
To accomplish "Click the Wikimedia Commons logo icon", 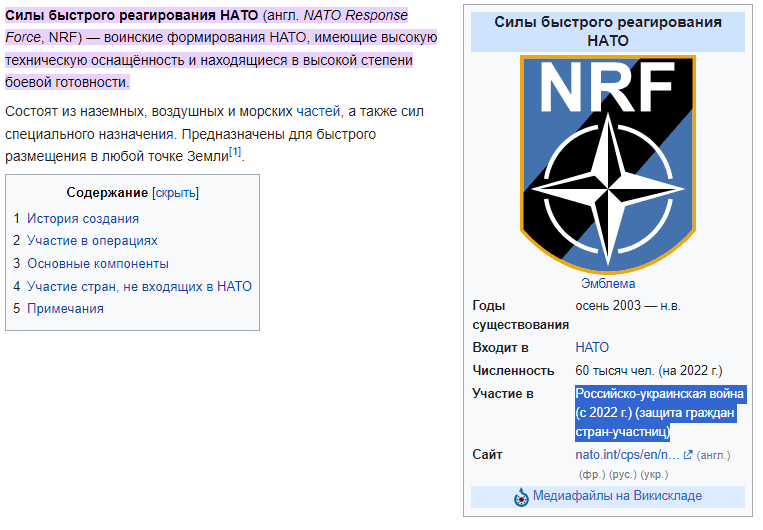I will (x=521, y=497).
